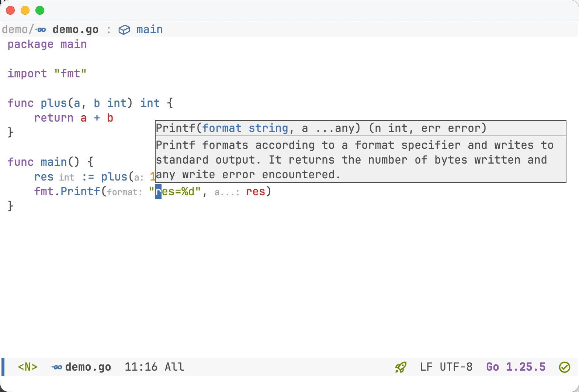Click the green zoom window button
This screenshot has width=579, height=392.
40,10
